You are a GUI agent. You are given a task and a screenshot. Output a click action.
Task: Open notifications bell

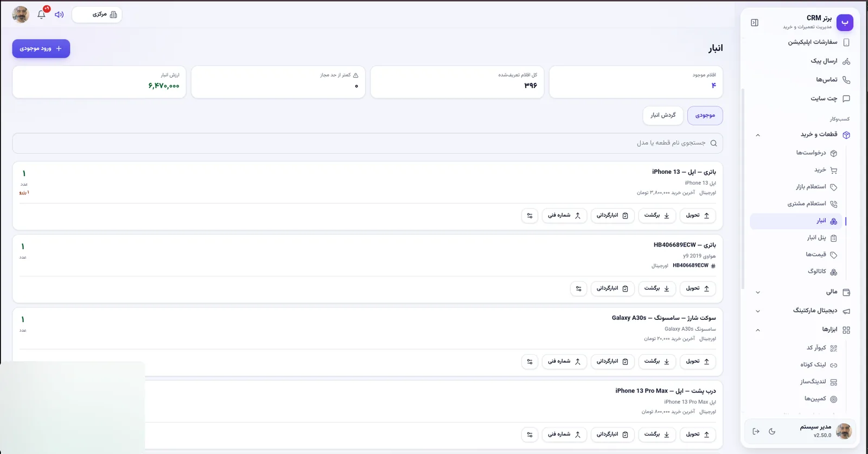pos(41,15)
